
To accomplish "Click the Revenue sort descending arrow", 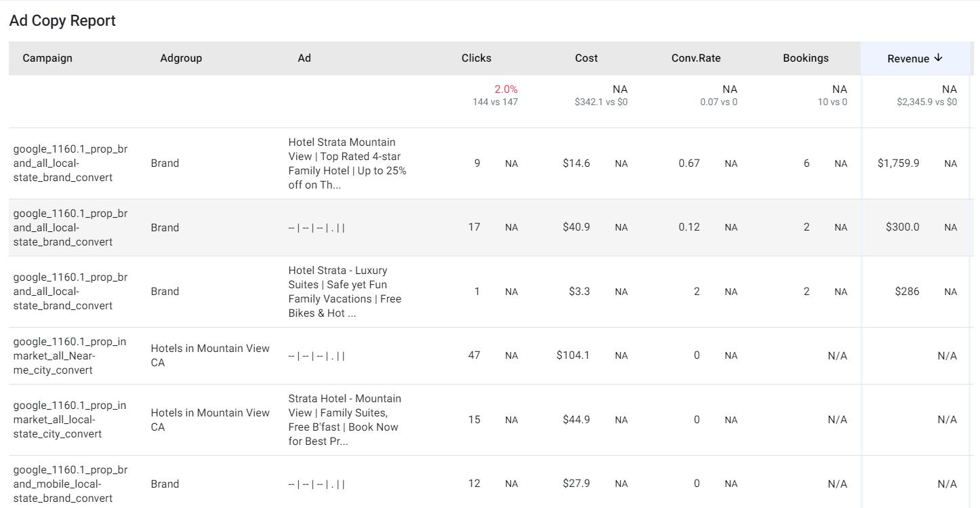I will (x=938, y=58).
